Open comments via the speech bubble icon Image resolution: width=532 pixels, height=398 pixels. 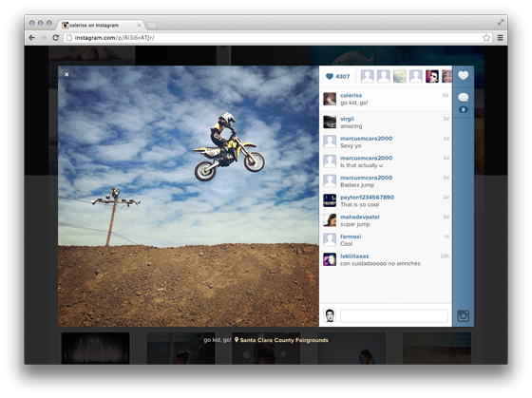[464, 98]
